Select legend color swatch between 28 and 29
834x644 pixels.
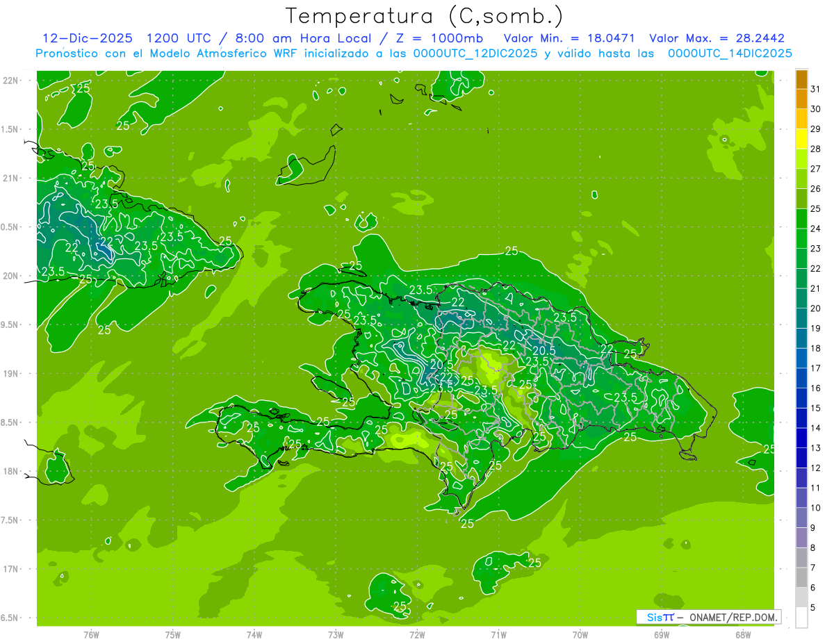pos(801,139)
